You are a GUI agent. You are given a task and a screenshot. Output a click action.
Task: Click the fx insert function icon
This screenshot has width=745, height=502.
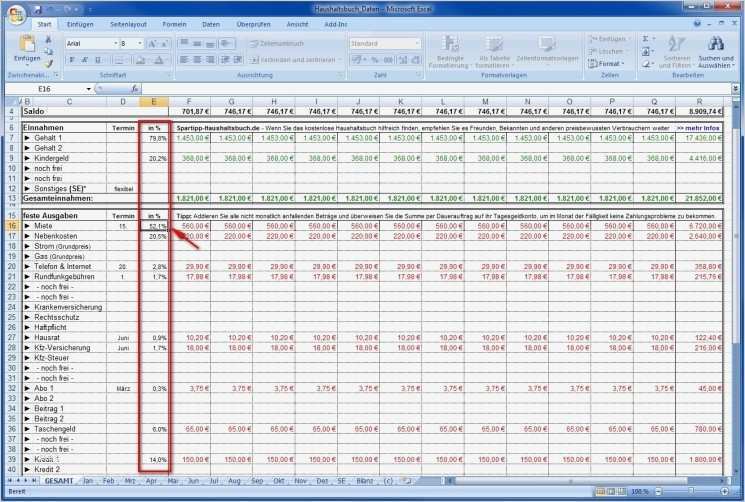(x=134, y=89)
